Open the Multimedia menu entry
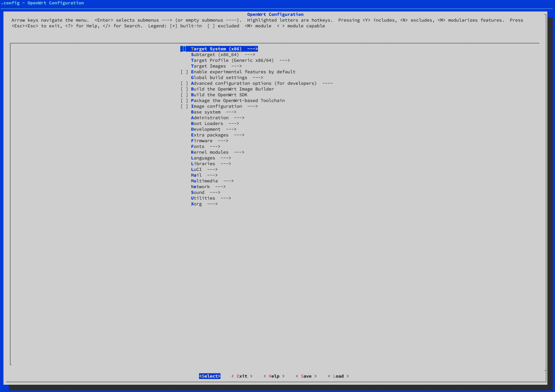The width and height of the screenshot is (555, 392). pos(212,181)
